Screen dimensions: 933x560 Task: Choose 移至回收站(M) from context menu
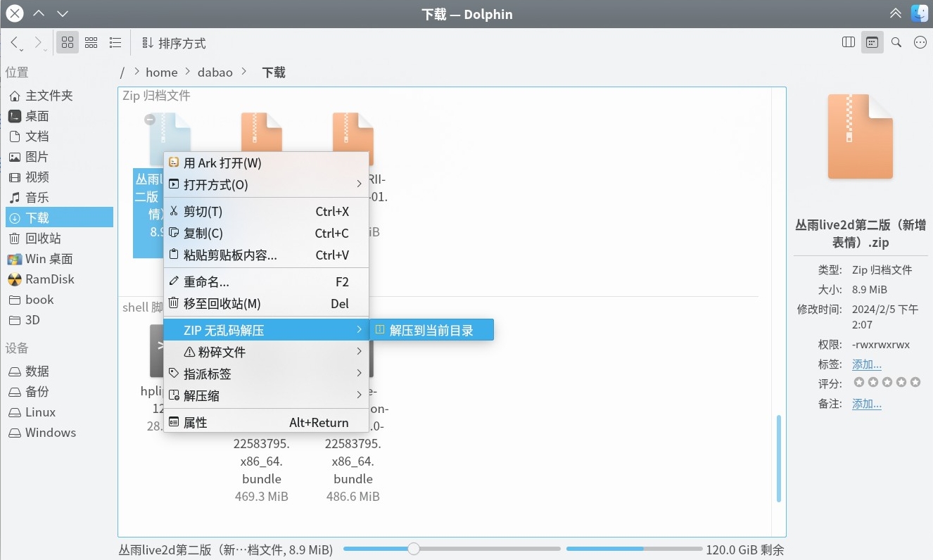point(266,304)
